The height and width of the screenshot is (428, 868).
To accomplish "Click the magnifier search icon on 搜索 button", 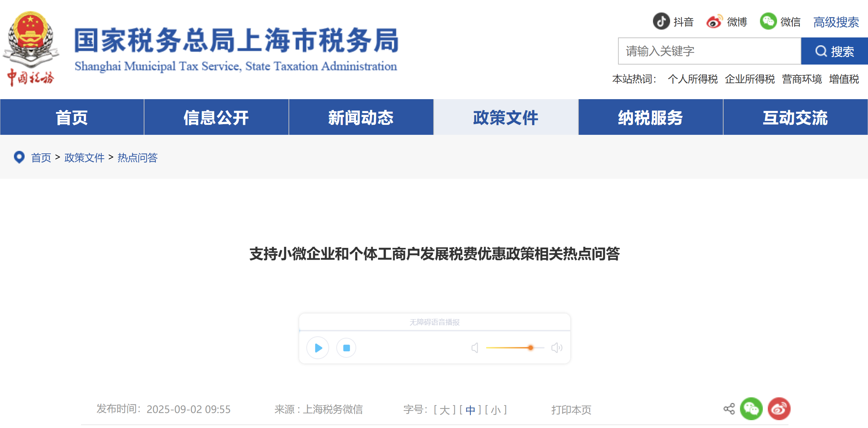I will 822,51.
